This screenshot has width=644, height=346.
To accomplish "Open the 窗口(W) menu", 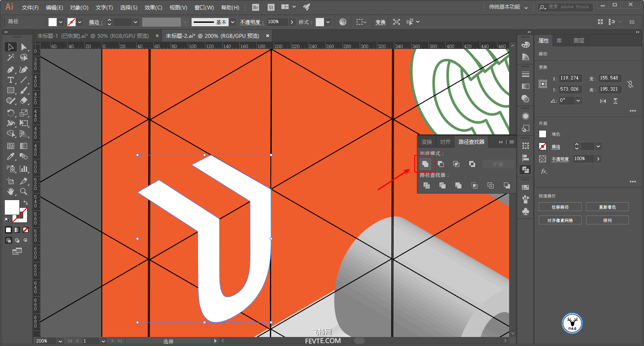I will (204, 7).
